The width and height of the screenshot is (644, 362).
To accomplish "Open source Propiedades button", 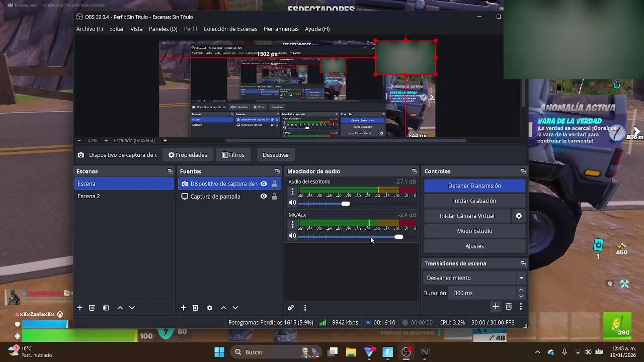I will point(188,155).
